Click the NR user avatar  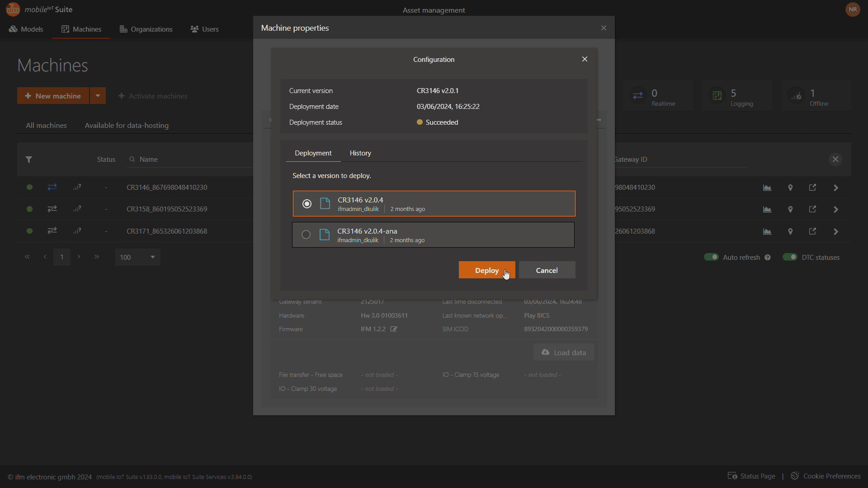tap(853, 9)
